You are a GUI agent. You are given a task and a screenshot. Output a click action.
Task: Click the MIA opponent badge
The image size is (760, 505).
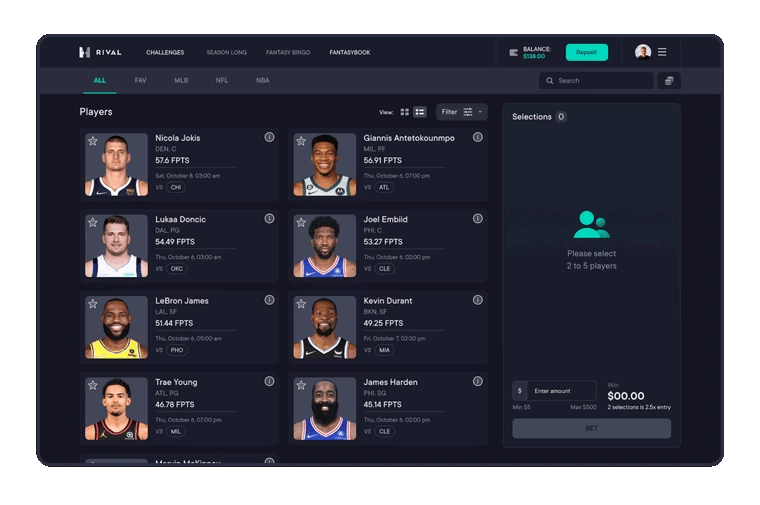point(385,350)
